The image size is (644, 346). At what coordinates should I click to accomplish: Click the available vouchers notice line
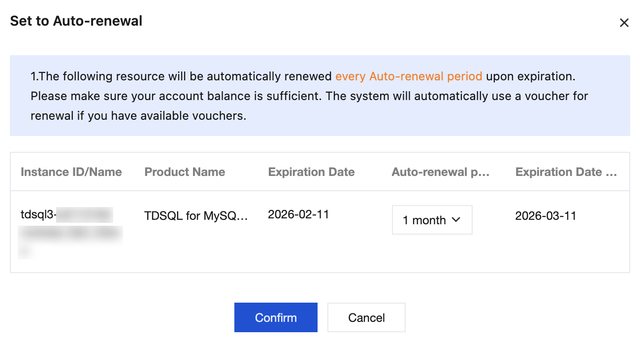[x=138, y=116]
